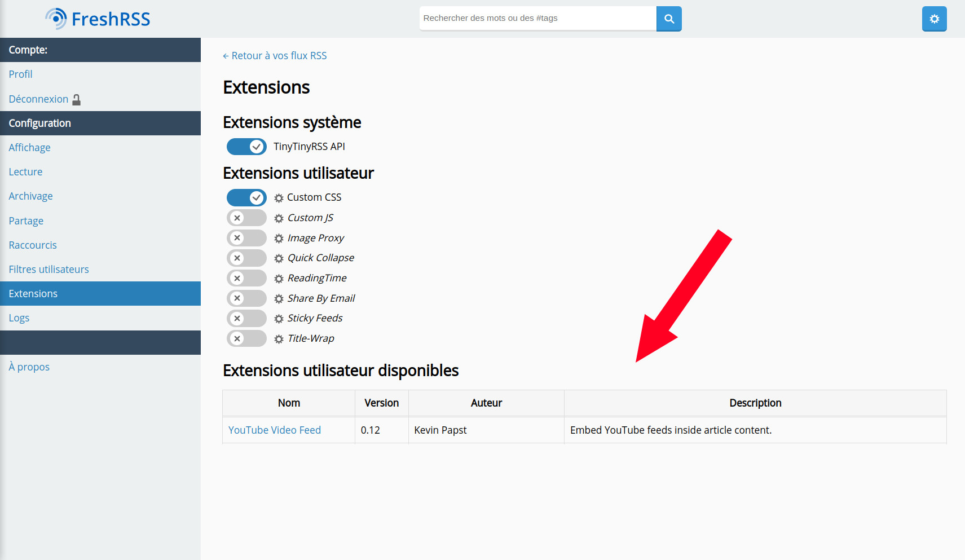The image size is (965, 560).
Task: Enable the Image Proxy extension toggle
Action: [246, 238]
